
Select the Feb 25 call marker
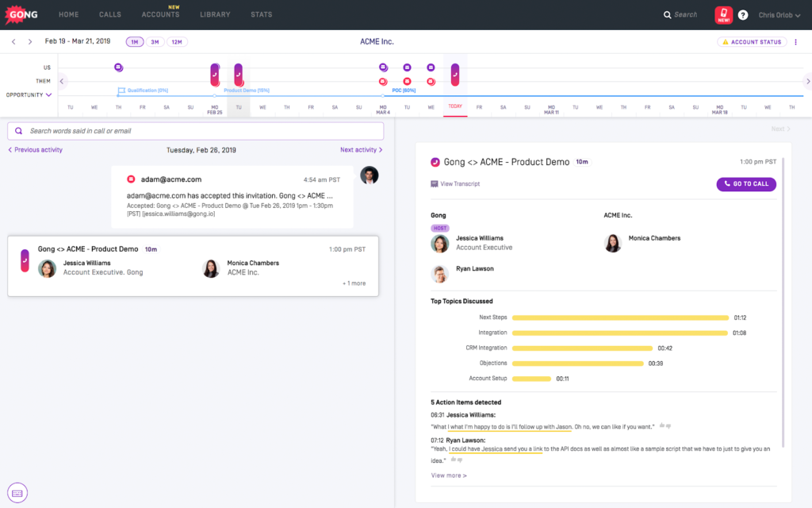[x=214, y=75]
